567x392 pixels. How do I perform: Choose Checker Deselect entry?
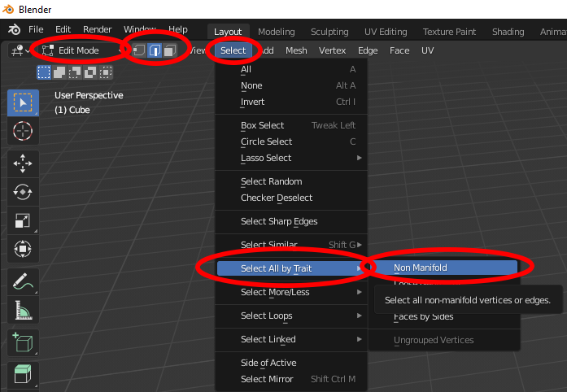tap(291, 198)
